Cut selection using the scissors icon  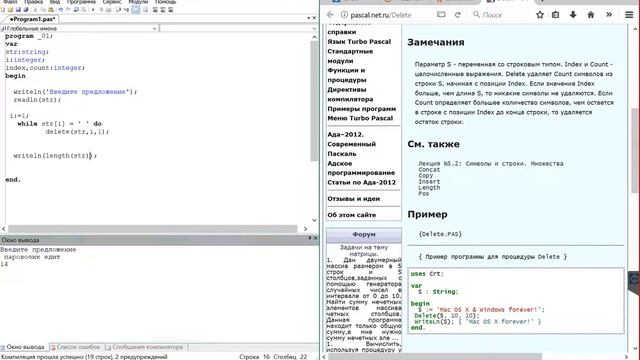(36, 10)
